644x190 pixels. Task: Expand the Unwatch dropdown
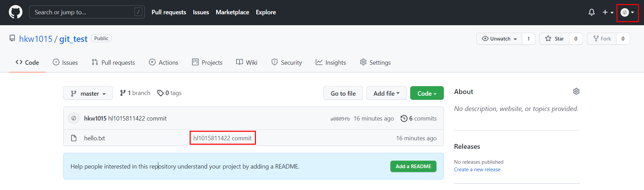point(500,38)
